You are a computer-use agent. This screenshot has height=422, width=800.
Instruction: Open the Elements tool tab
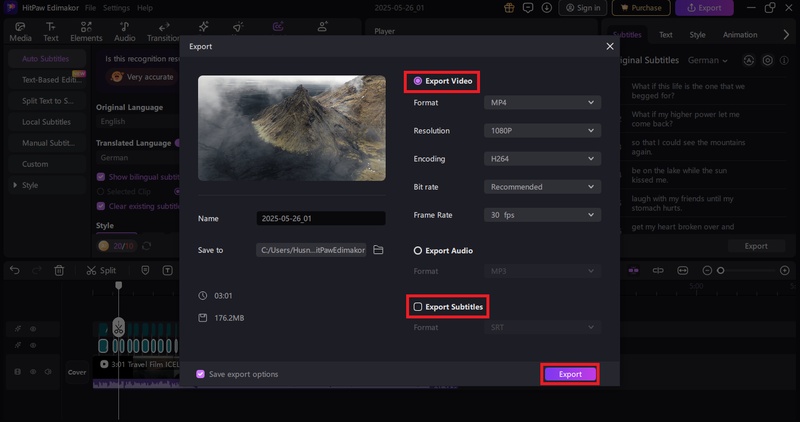[x=86, y=32]
